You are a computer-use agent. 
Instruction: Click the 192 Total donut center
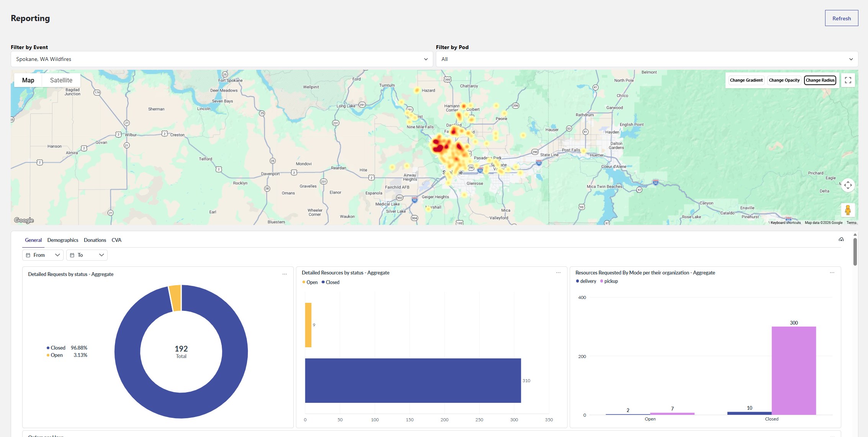click(181, 352)
